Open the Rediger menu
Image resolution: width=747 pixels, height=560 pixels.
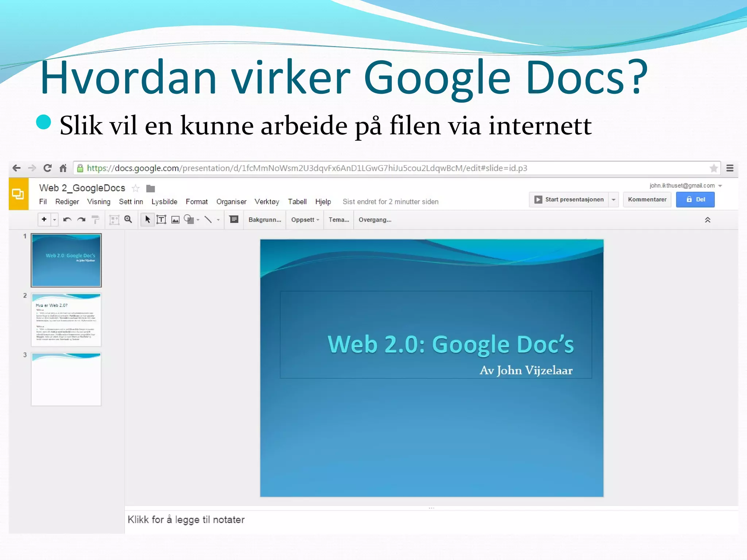[67, 202]
